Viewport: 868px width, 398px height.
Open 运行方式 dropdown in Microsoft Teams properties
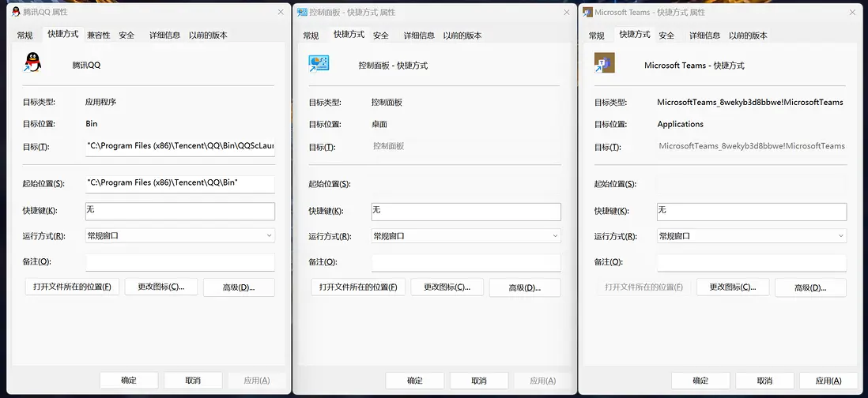coord(752,235)
